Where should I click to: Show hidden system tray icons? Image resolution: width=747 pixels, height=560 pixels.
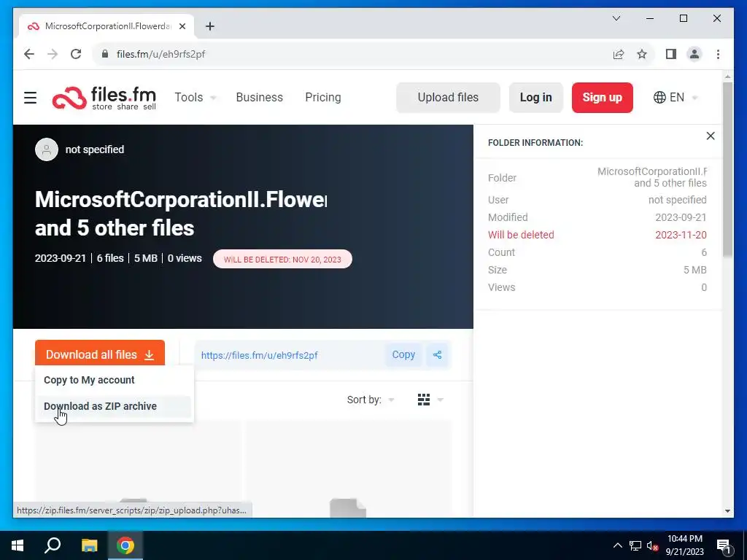pos(617,545)
